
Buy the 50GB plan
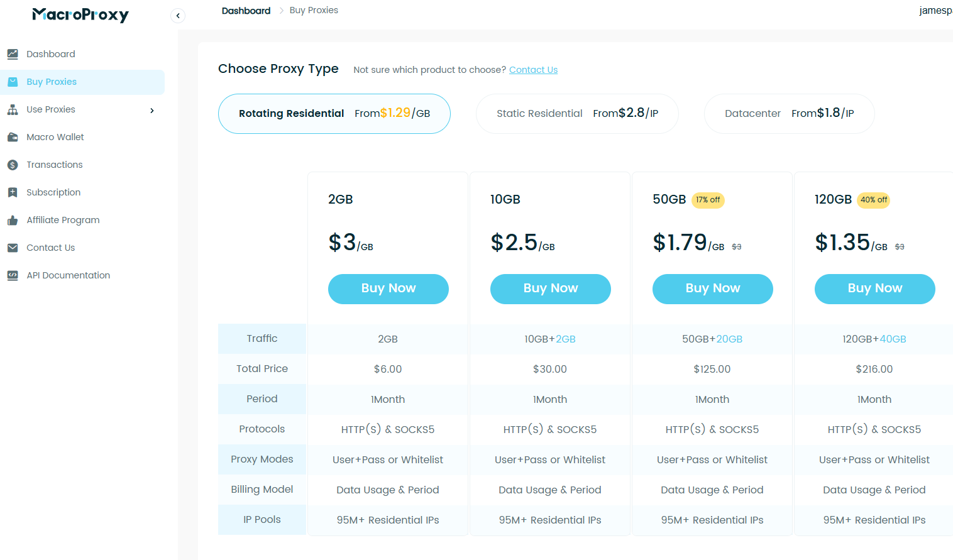coord(713,288)
